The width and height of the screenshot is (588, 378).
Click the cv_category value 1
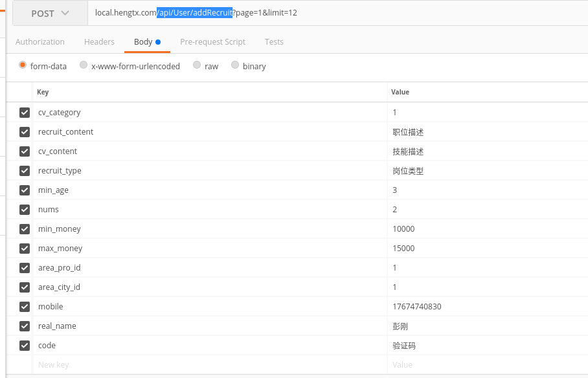click(x=394, y=113)
